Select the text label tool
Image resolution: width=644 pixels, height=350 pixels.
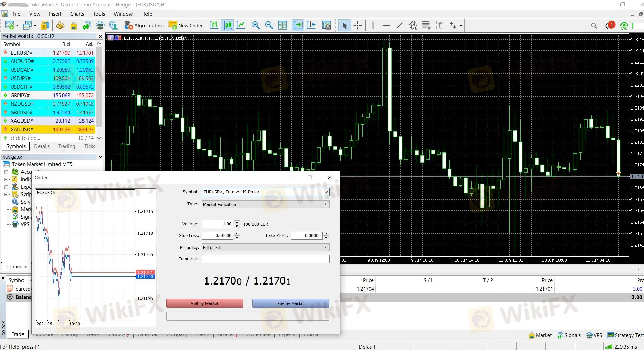440,25
